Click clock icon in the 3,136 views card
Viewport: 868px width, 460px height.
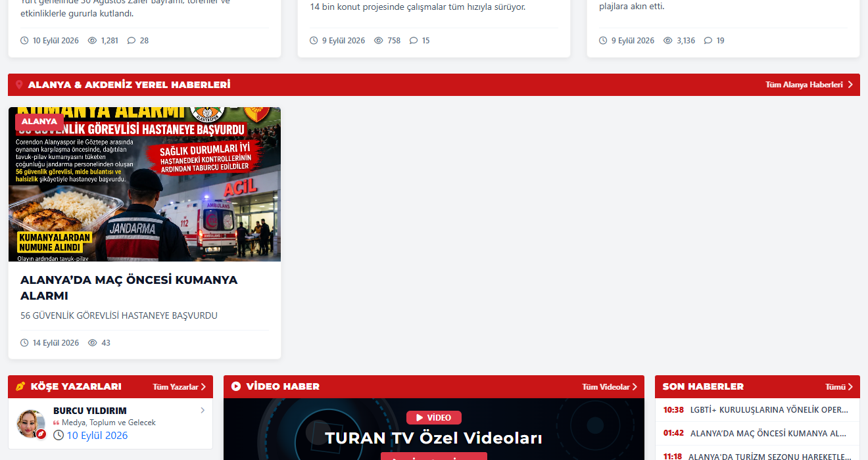603,41
